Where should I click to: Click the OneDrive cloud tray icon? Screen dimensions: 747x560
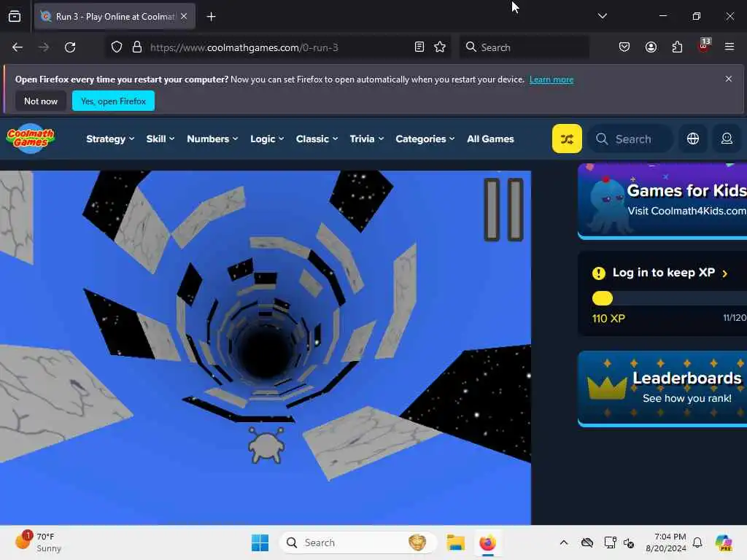[587, 542]
